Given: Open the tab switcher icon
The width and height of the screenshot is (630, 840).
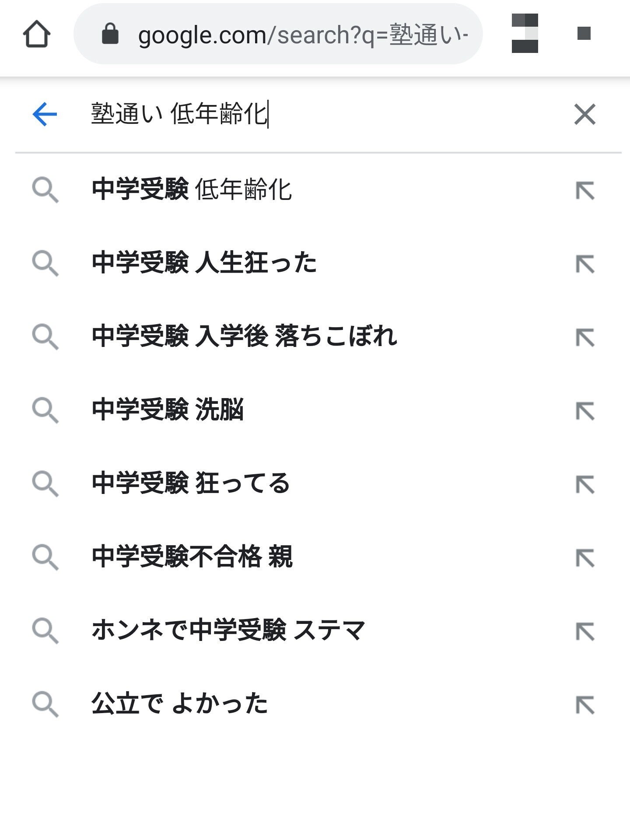Looking at the screenshot, I should 525,33.
